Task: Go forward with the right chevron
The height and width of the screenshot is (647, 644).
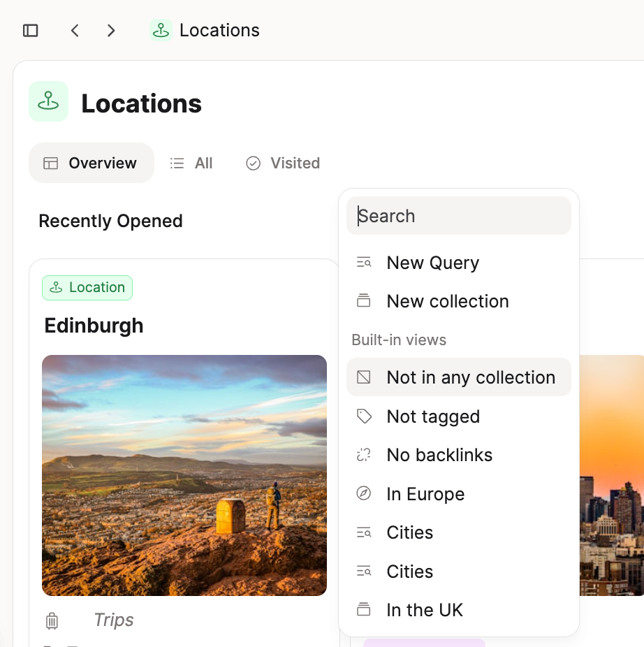Action: [110, 31]
